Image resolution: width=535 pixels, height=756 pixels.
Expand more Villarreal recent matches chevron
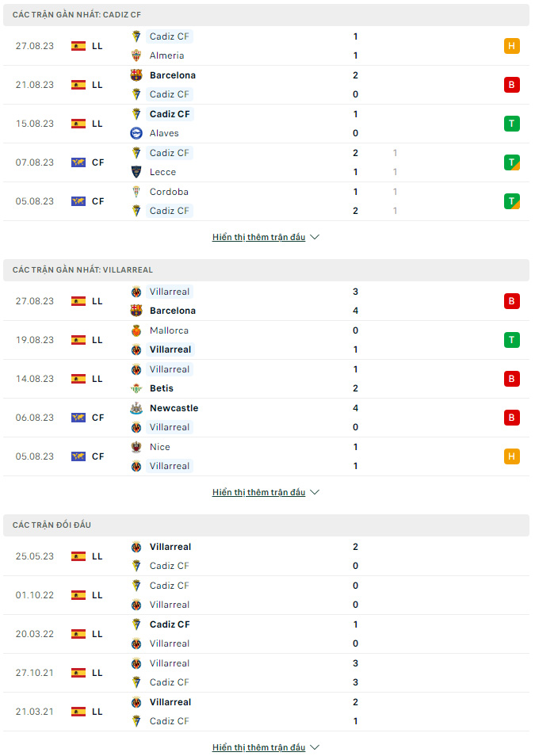click(315, 492)
